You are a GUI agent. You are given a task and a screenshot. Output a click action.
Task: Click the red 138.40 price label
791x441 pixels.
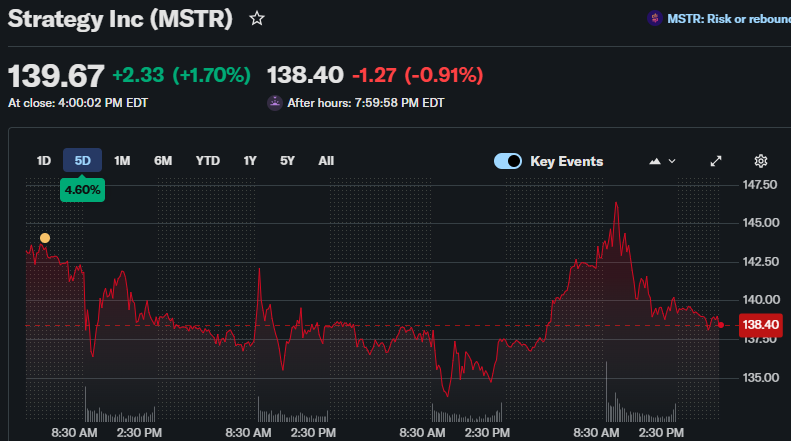[x=760, y=324]
